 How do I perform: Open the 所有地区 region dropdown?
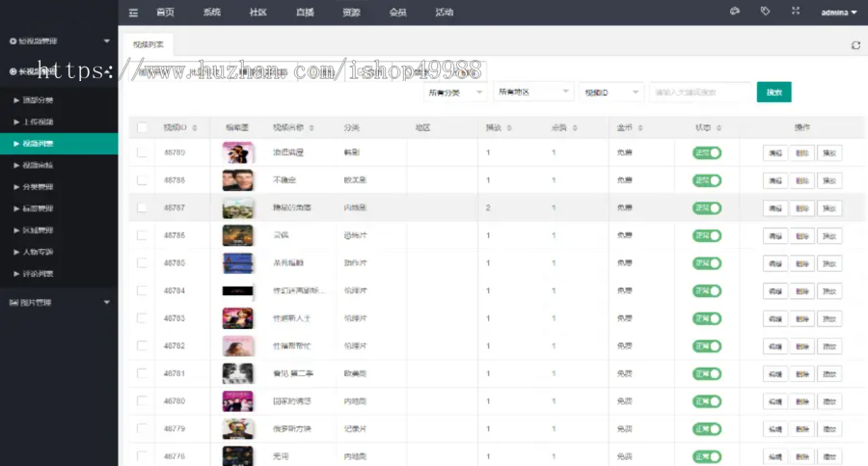(532, 92)
